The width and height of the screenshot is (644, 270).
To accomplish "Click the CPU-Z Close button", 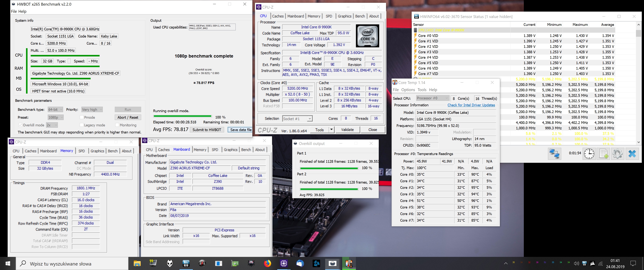I will click(373, 130).
